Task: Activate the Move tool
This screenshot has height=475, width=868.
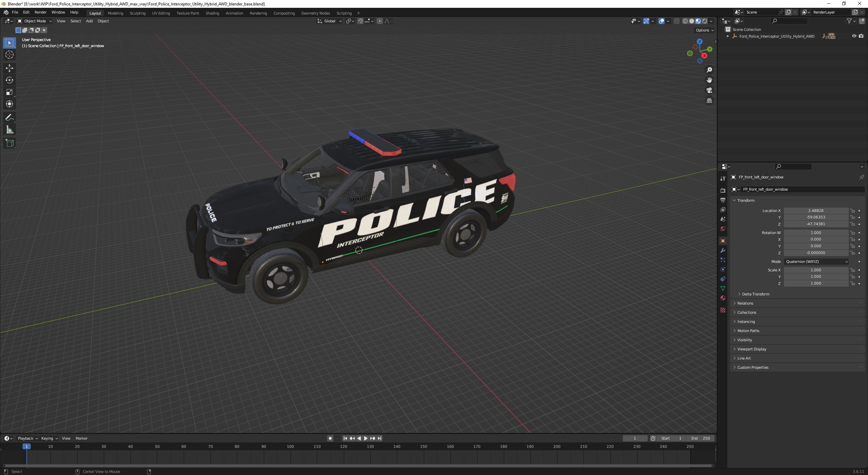Action: [9, 68]
